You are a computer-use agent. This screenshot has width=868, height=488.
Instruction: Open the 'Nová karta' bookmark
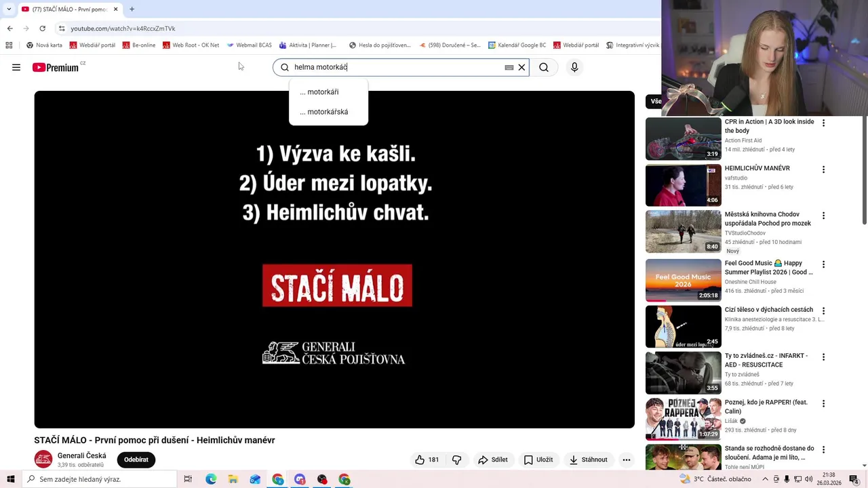tap(44, 45)
